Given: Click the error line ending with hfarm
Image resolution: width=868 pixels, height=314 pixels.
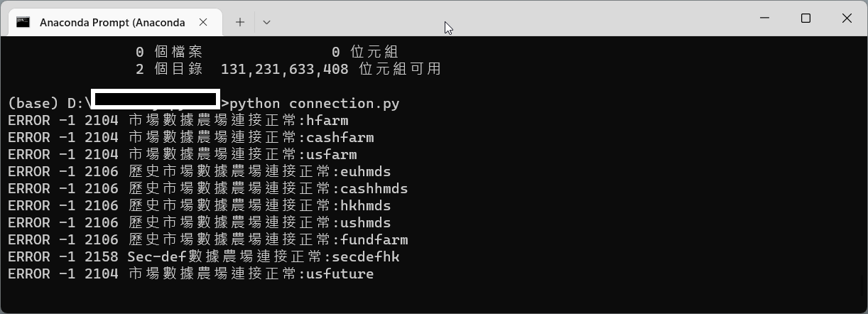Looking at the screenshot, I should [178, 120].
